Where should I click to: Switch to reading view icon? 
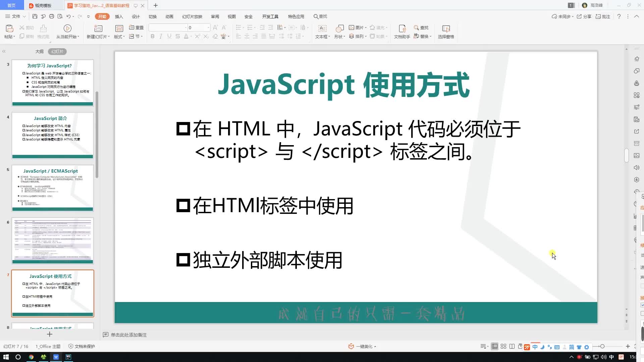[x=512, y=346]
